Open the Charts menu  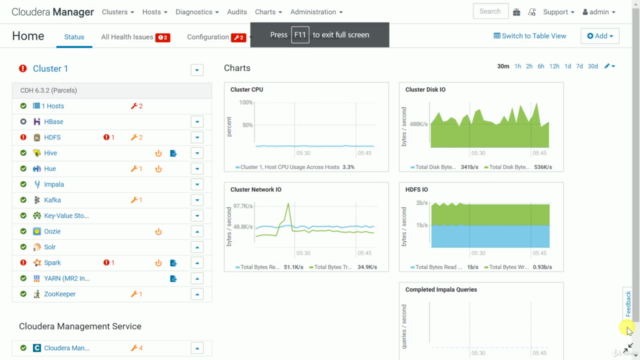pos(268,12)
